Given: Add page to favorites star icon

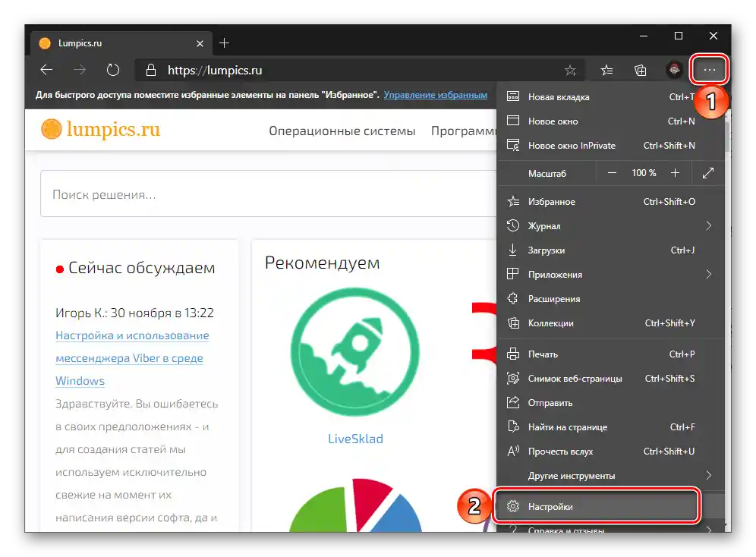Looking at the screenshot, I should (x=570, y=71).
